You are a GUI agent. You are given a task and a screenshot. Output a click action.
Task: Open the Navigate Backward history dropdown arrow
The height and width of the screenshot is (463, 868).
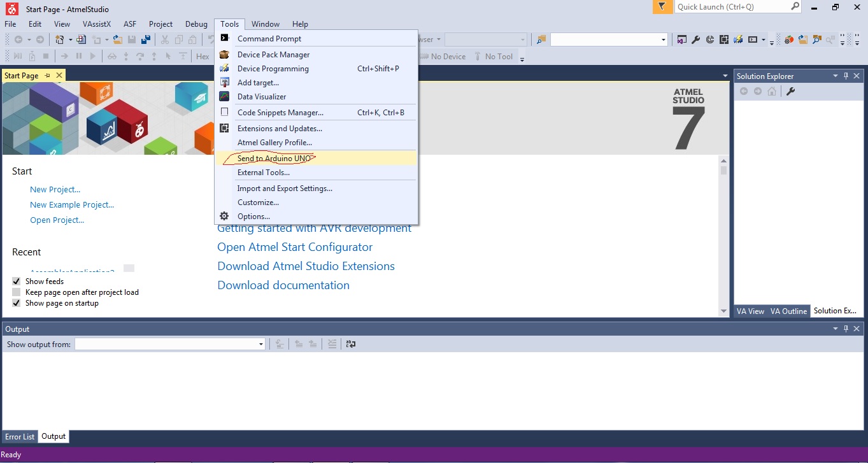pos(29,39)
